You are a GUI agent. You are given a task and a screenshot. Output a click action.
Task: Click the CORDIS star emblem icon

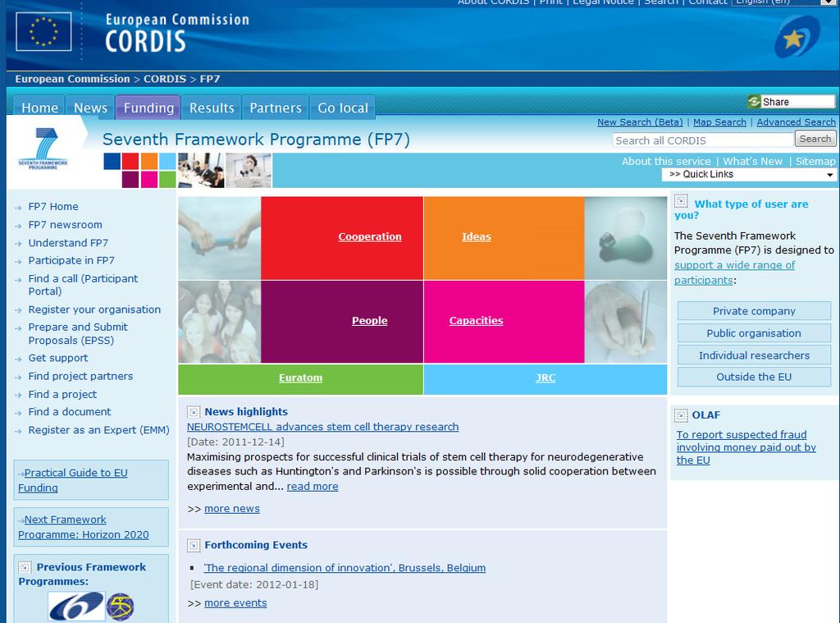pos(797,37)
